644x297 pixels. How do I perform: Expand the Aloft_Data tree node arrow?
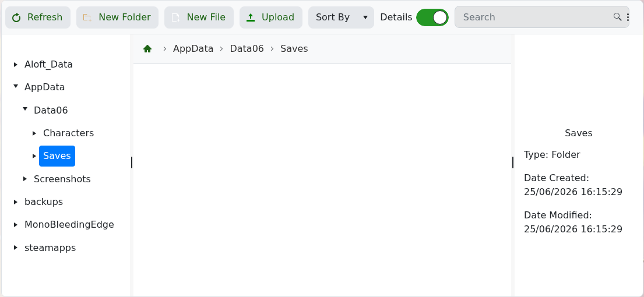(x=16, y=65)
